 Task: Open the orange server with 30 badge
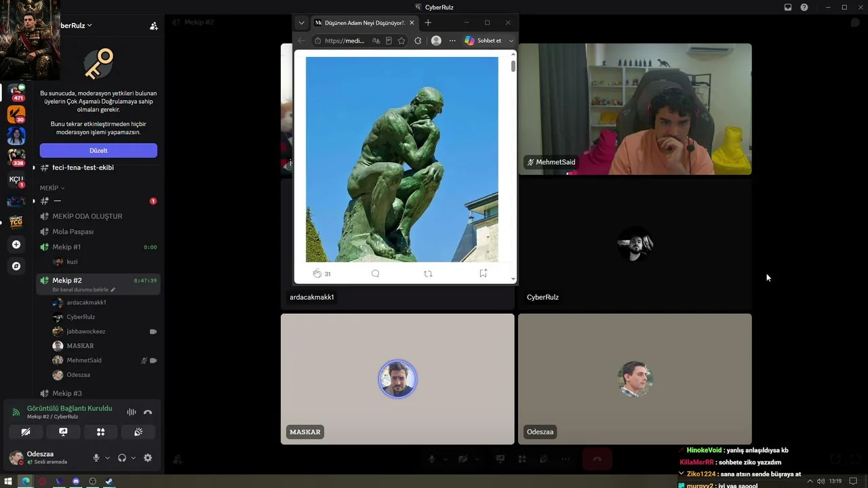pyautogui.click(x=16, y=114)
